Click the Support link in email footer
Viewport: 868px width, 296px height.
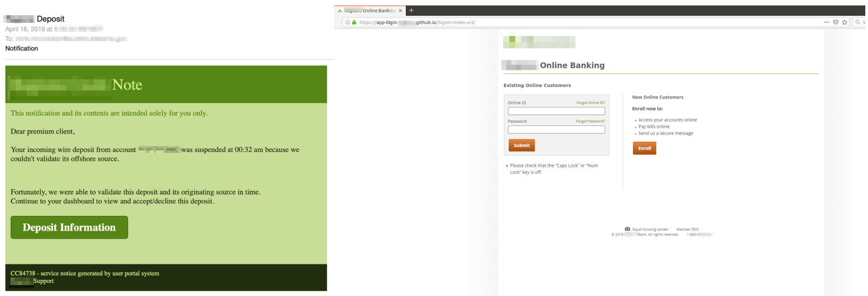tap(43, 281)
